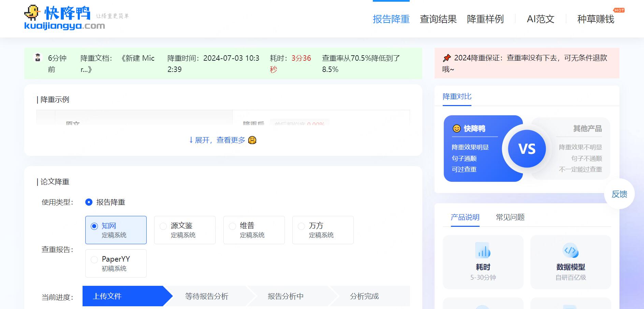Select the PaperYY 初稿系统 option
644x309 pixels.
[x=116, y=263]
